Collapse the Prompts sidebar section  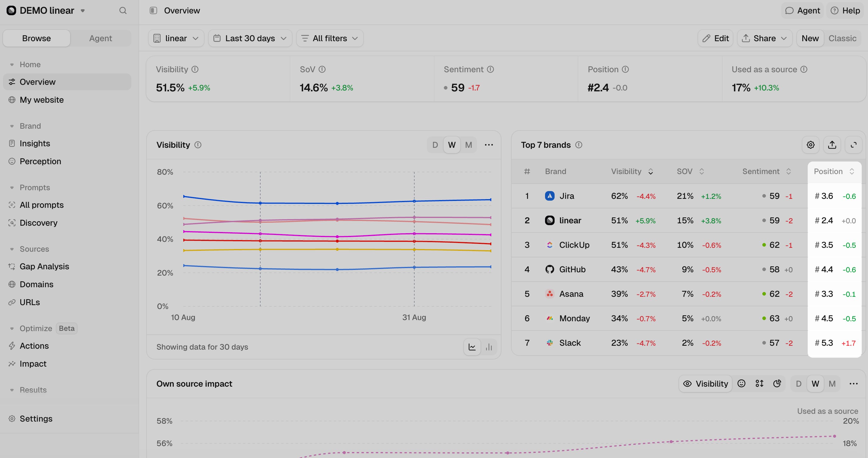click(x=12, y=187)
